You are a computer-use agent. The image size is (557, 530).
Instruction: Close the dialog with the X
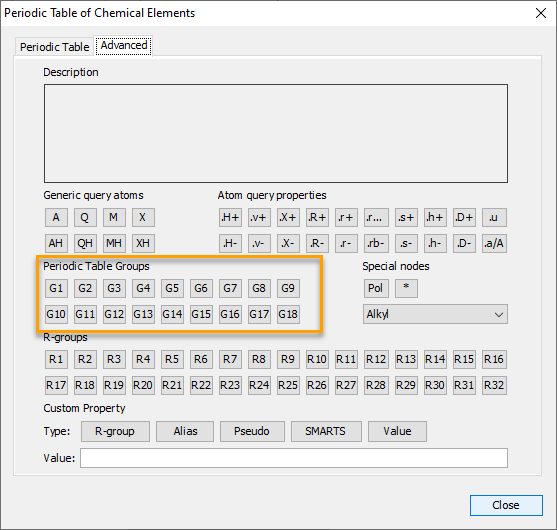click(541, 13)
